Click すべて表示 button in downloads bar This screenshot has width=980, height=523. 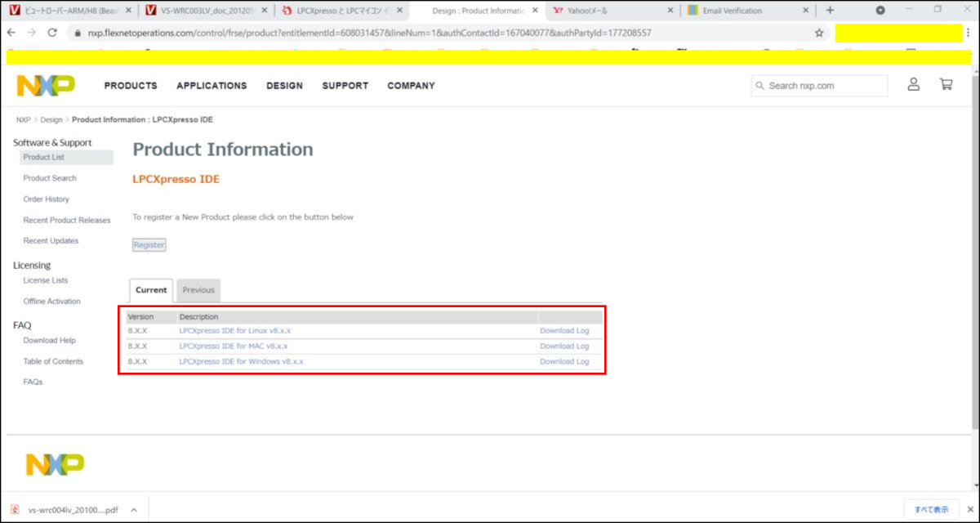(x=931, y=509)
